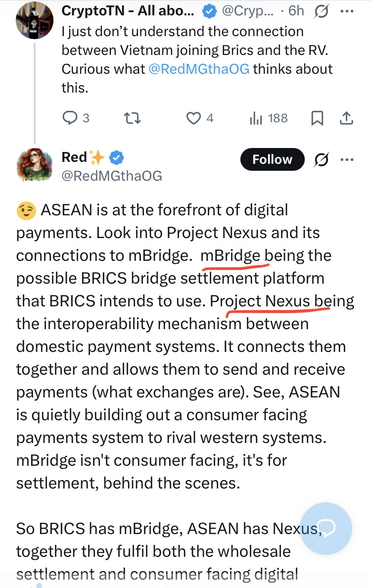
Task: Open Grok icon beside the Follow button
Action: click(x=322, y=159)
